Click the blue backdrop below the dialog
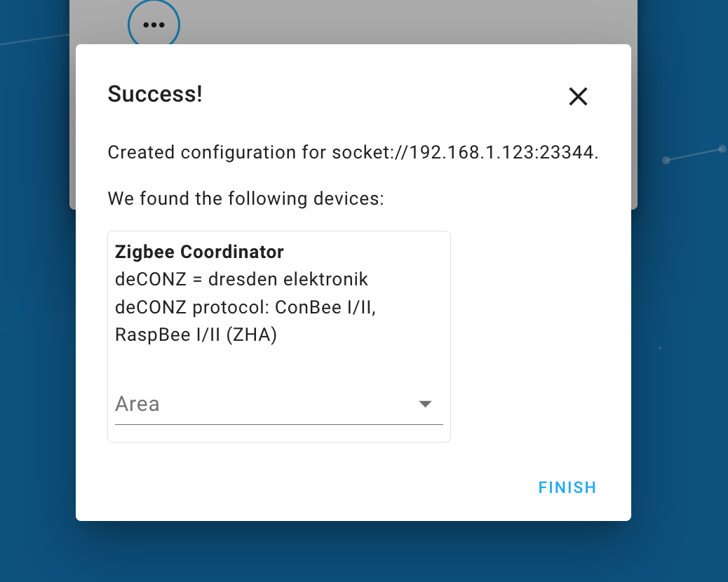728x582 pixels. click(353, 553)
